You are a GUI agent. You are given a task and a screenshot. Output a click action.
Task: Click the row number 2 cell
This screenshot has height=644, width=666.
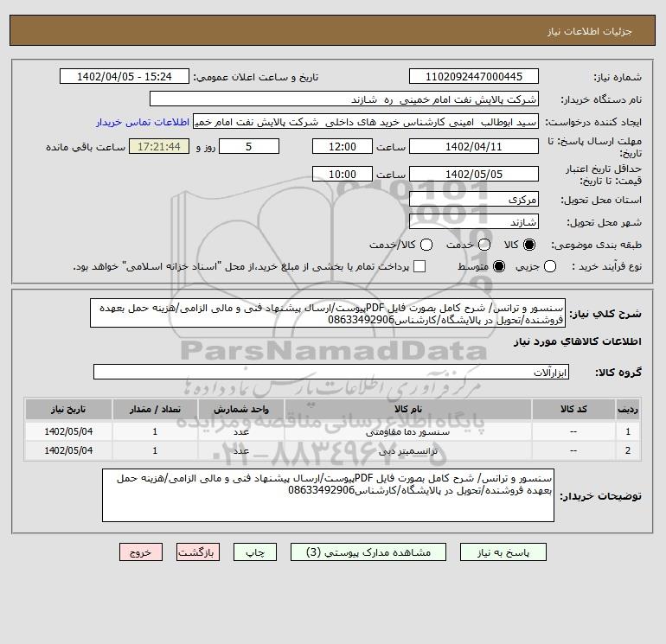point(628,450)
